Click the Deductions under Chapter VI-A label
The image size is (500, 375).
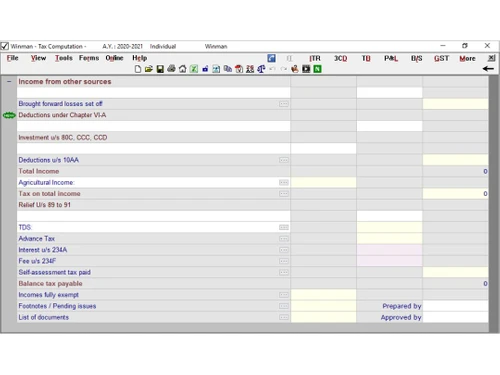pyautogui.click(x=62, y=115)
